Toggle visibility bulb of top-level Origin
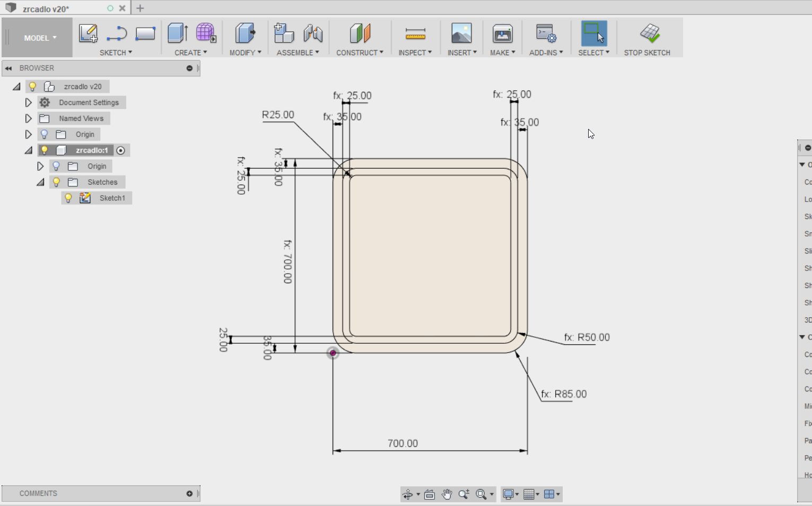The height and width of the screenshot is (506, 812). 45,134
